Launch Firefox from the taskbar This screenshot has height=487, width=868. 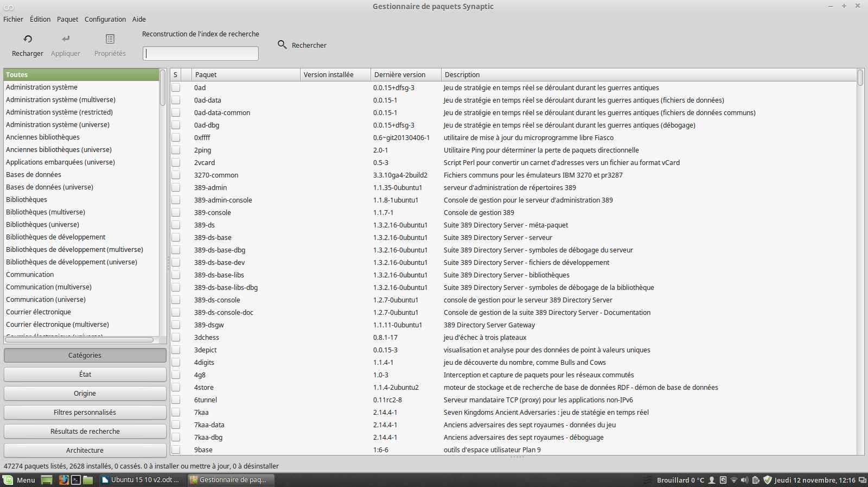63,480
